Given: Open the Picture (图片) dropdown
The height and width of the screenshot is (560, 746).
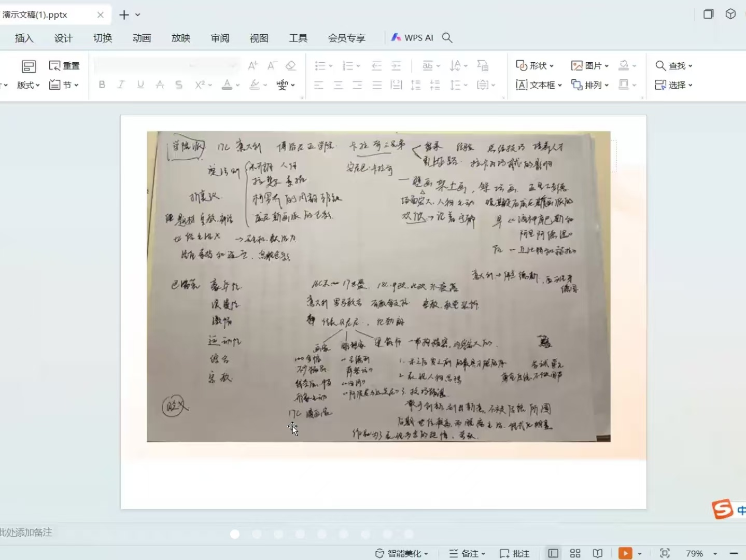Looking at the screenshot, I should pos(590,66).
